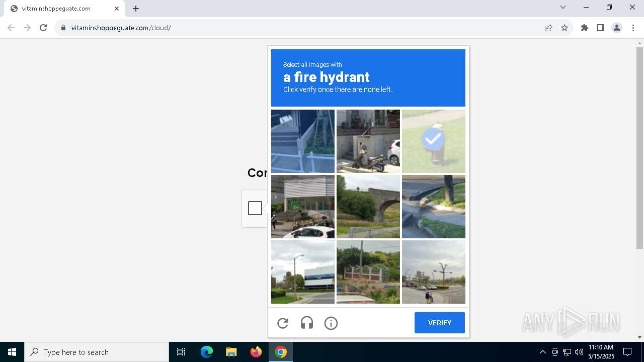644x362 pixels.
Task: Select the curb and tree trunk tile
Action: click(x=434, y=207)
